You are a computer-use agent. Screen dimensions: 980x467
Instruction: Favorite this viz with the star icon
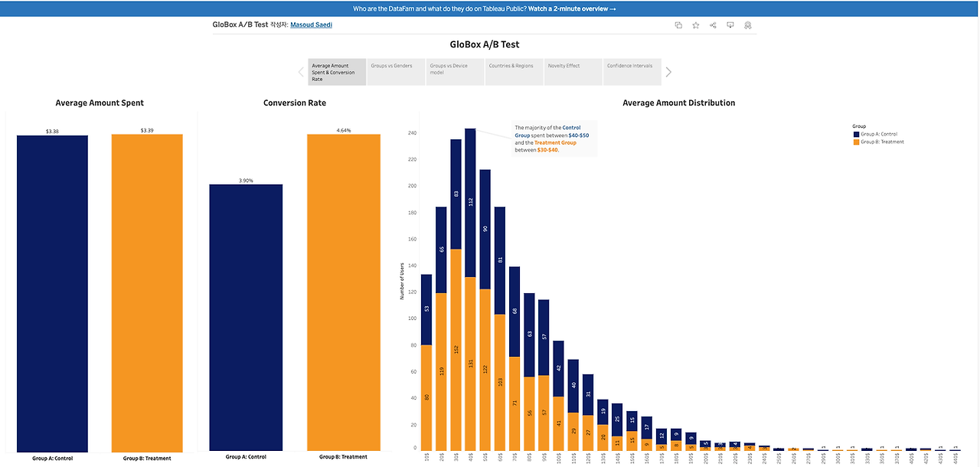click(x=696, y=25)
